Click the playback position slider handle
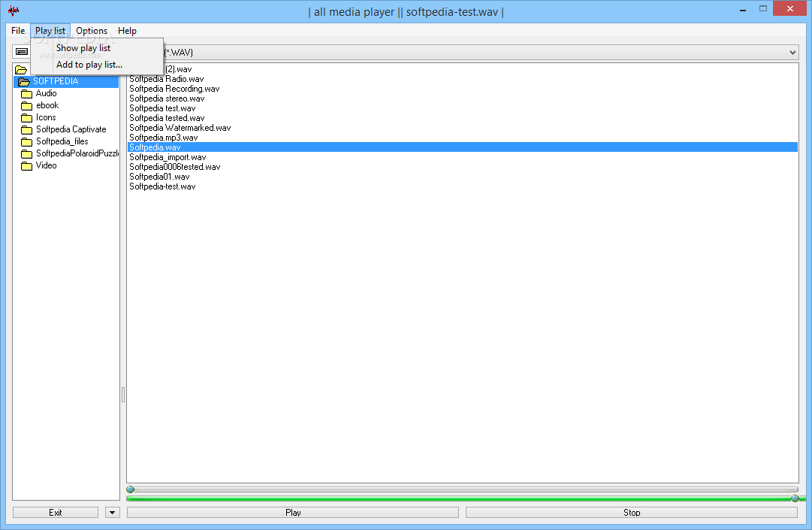This screenshot has width=812, height=530. [x=131, y=489]
